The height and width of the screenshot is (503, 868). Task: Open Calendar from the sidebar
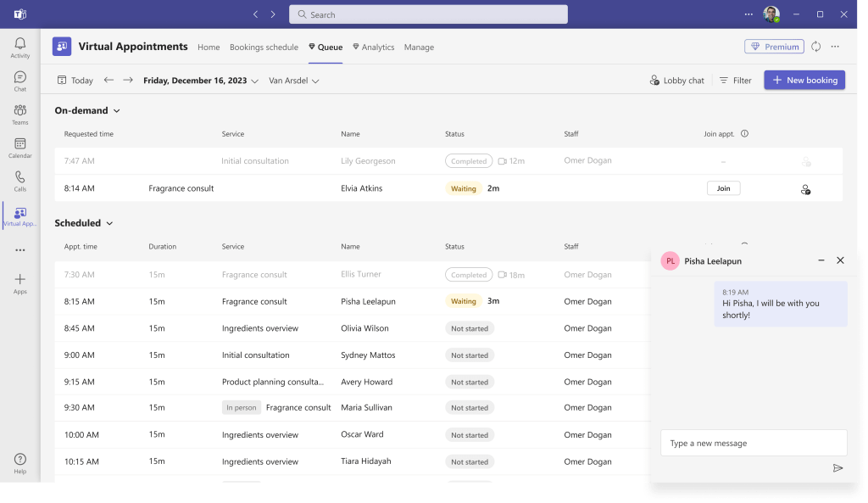(x=19, y=148)
